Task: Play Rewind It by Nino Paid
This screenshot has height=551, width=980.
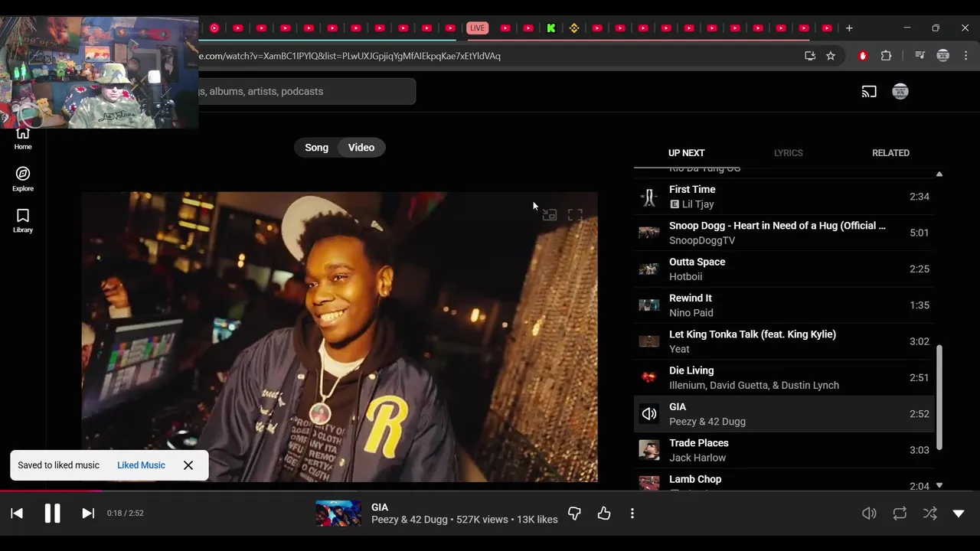Action: pyautogui.click(x=784, y=305)
